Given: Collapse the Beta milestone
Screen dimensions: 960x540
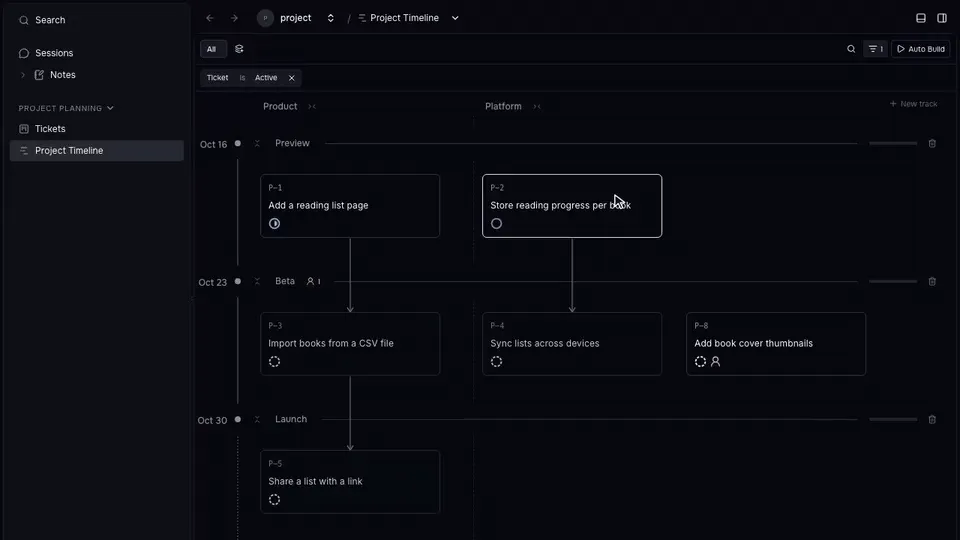Looking at the screenshot, I should pos(257,282).
